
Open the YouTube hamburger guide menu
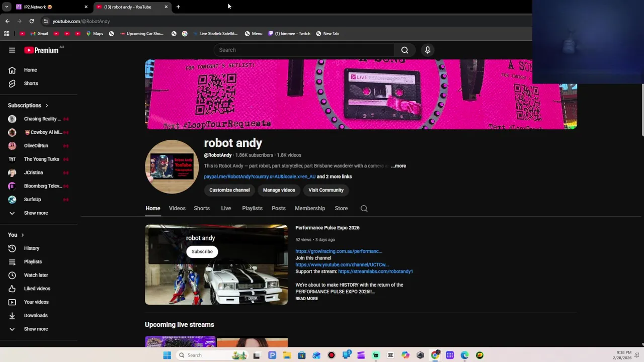12,50
